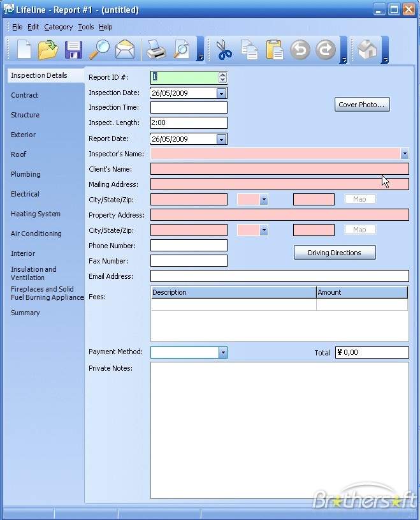This screenshot has height=520, width=420.
Task: Cut selection with the scissors icon
Action: 224,50
